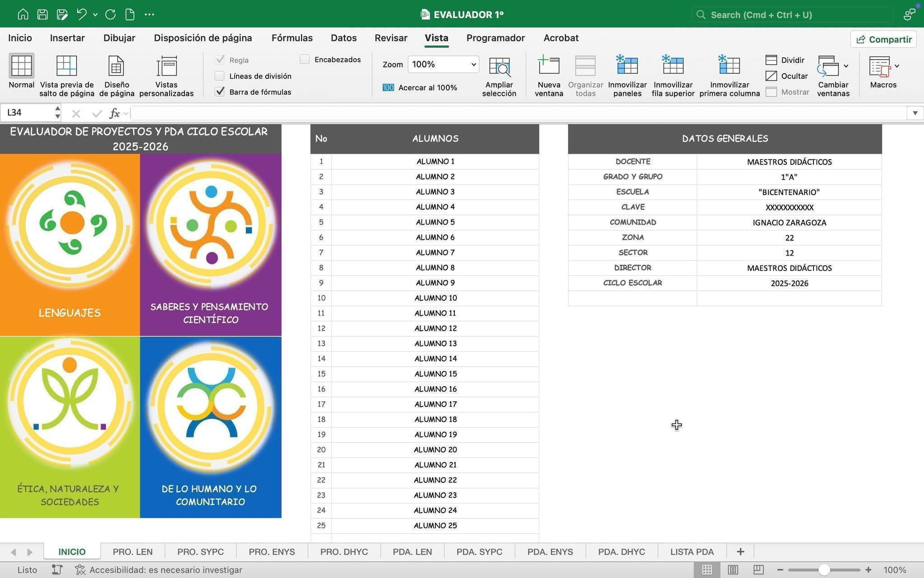Click the Compartir button
This screenshot has height=578, width=924.
pos(883,39)
